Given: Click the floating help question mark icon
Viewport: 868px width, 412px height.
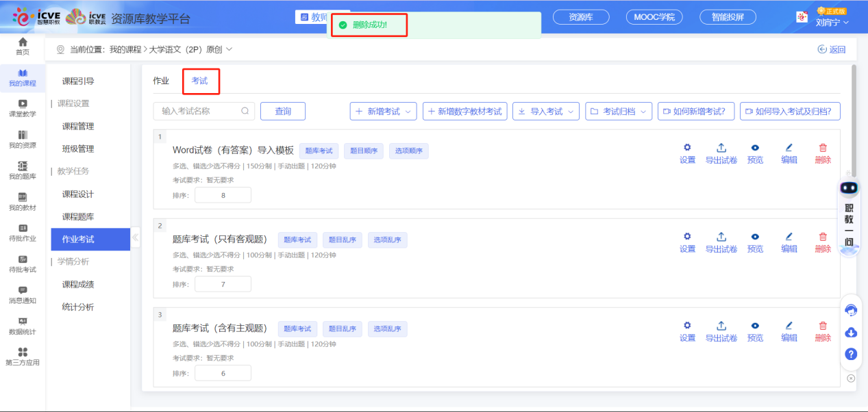Looking at the screenshot, I should pos(851,355).
